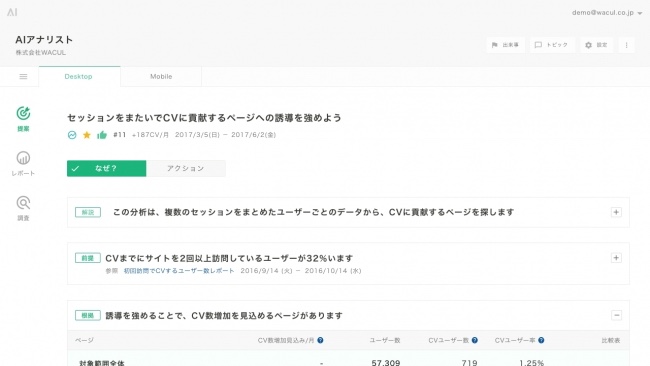Image resolution: width=650 pixels, height=366 pixels.
Task: Select the なぜ？ tab
Action: click(x=107, y=168)
